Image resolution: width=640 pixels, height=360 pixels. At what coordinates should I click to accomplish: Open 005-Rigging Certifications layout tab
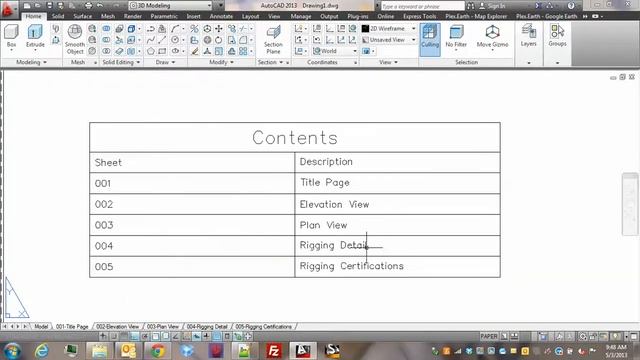[x=263, y=327]
